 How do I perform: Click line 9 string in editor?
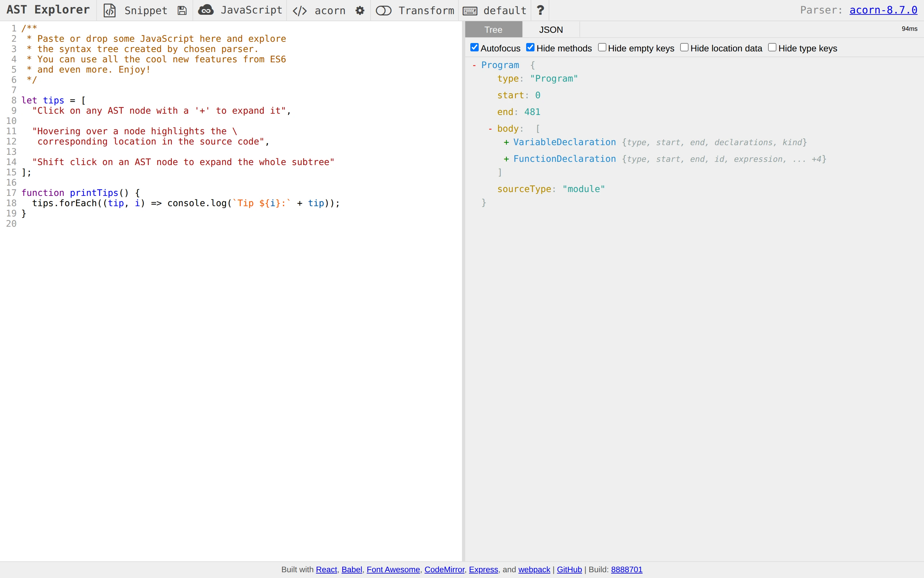tap(159, 111)
